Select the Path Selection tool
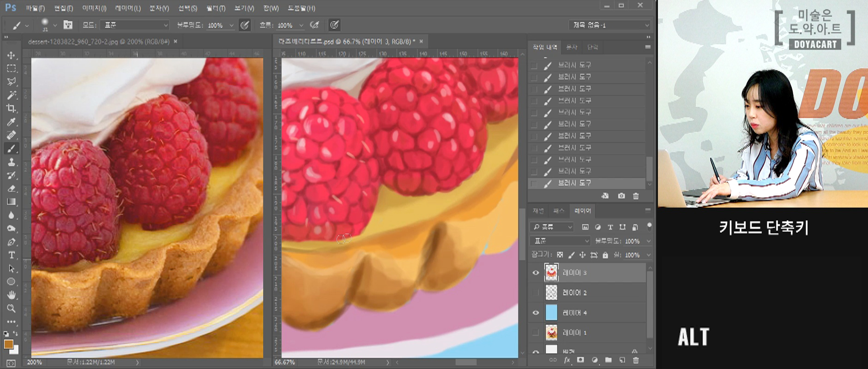The image size is (868, 369). click(11, 268)
